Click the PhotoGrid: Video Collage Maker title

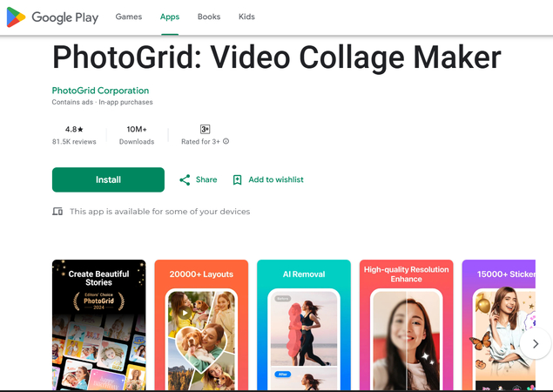pos(277,57)
